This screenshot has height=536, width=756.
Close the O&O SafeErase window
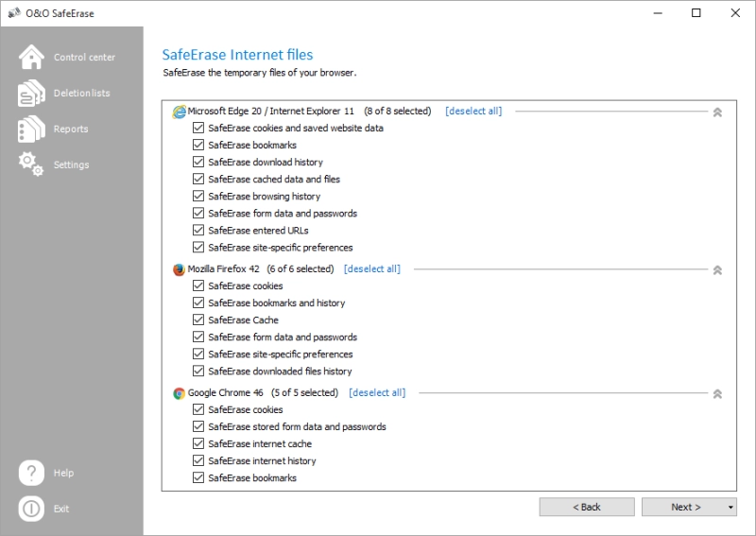pyautogui.click(x=735, y=13)
